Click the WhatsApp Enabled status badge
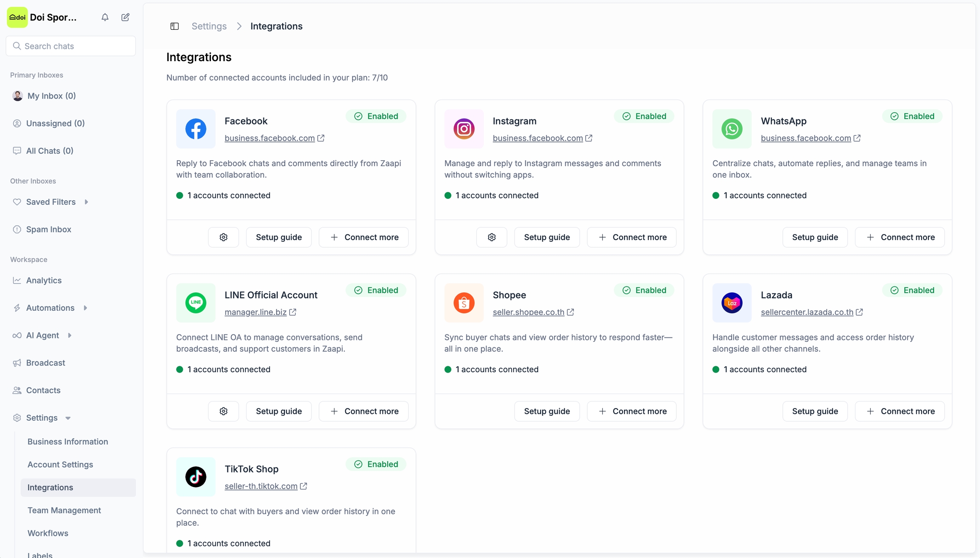This screenshot has width=980, height=558. click(x=912, y=116)
